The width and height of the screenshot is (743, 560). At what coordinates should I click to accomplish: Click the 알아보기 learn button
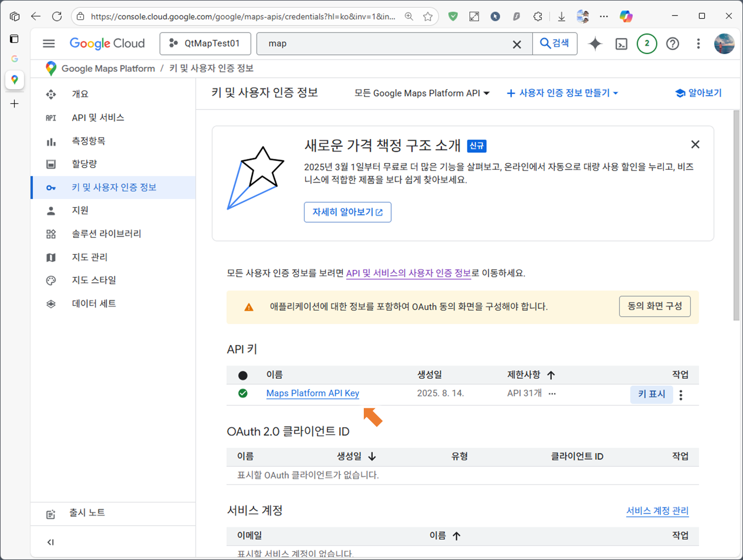698,93
